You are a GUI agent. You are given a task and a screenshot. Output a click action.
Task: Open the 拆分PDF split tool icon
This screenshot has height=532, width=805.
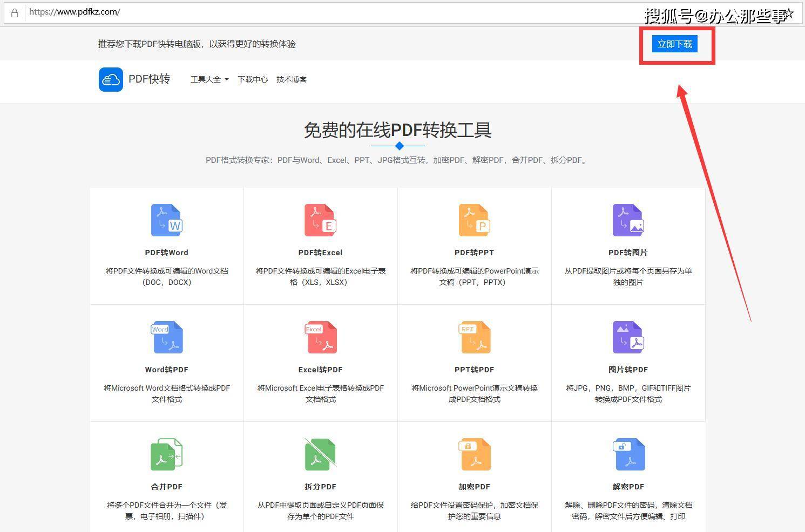coord(320,454)
